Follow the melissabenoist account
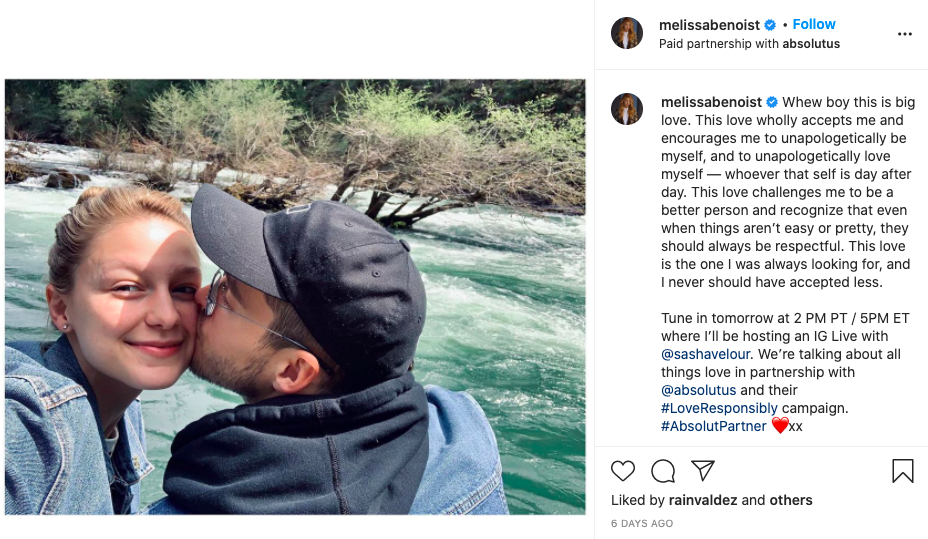 click(x=814, y=24)
